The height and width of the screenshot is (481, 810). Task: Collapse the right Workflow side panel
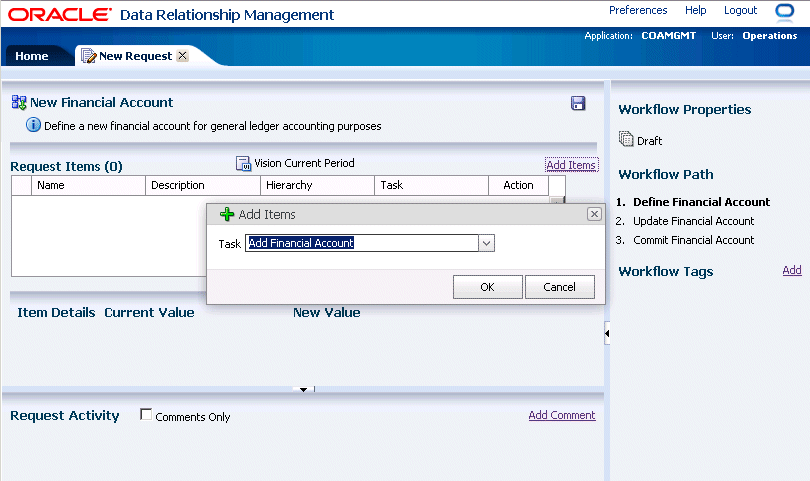[x=607, y=333]
